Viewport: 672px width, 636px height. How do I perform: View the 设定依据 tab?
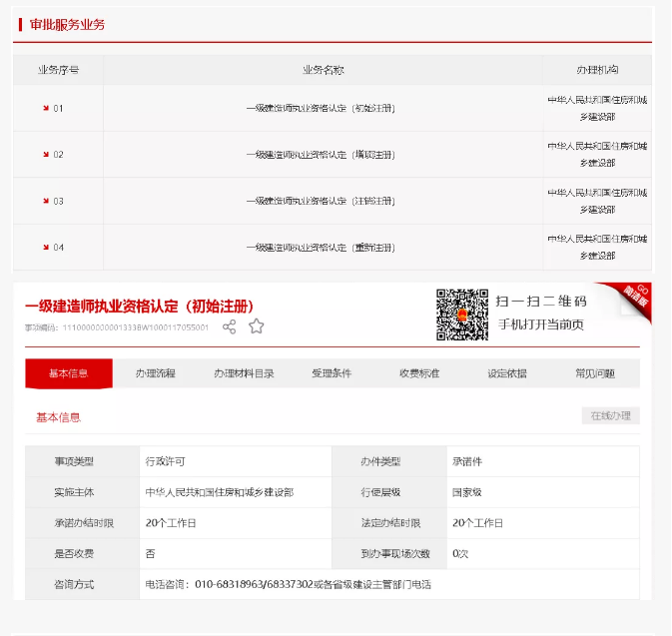[507, 373]
